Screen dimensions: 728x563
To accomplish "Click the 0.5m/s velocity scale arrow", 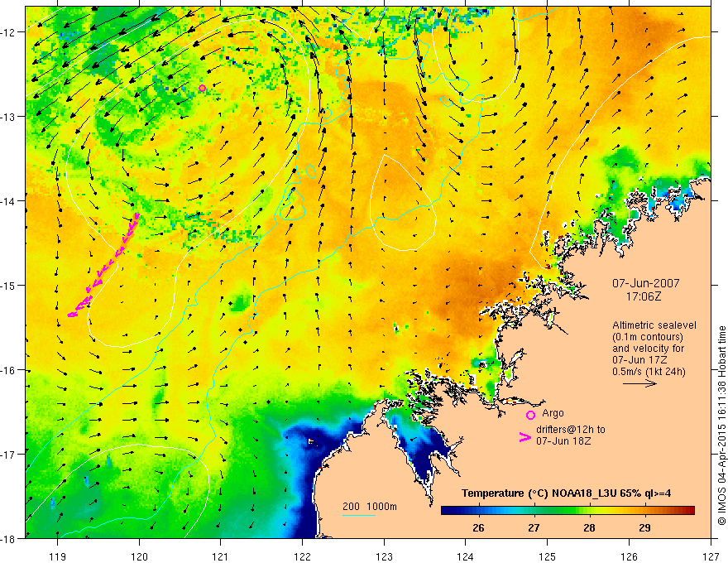I will click(639, 383).
